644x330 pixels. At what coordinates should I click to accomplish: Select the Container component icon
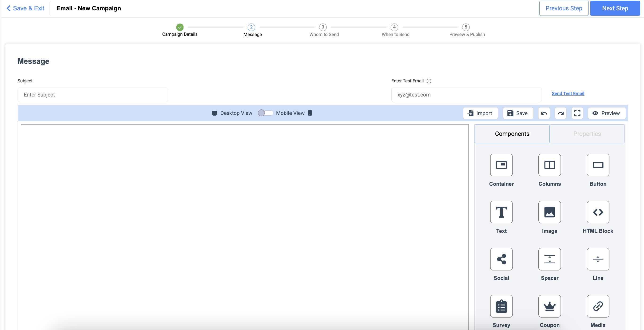[501, 165]
